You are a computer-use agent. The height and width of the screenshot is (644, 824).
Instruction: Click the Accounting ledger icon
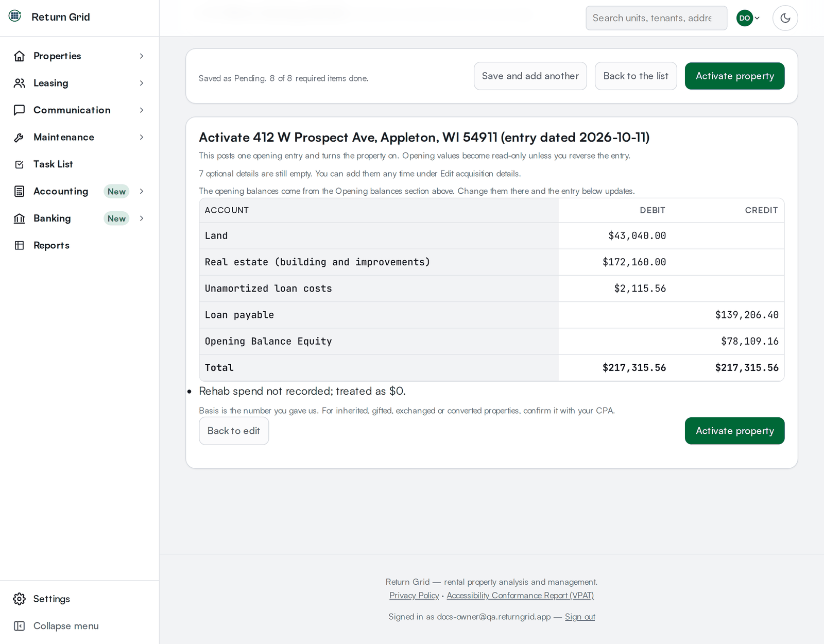click(x=20, y=191)
